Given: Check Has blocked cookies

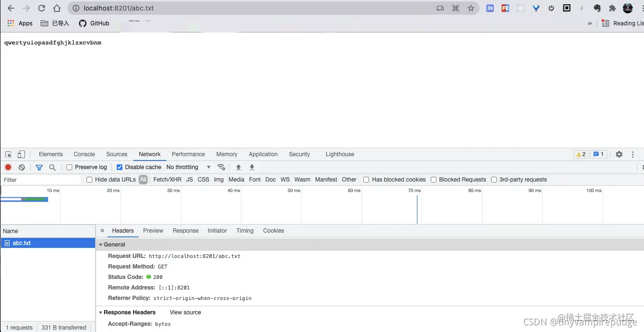Looking at the screenshot, I should point(366,180).
